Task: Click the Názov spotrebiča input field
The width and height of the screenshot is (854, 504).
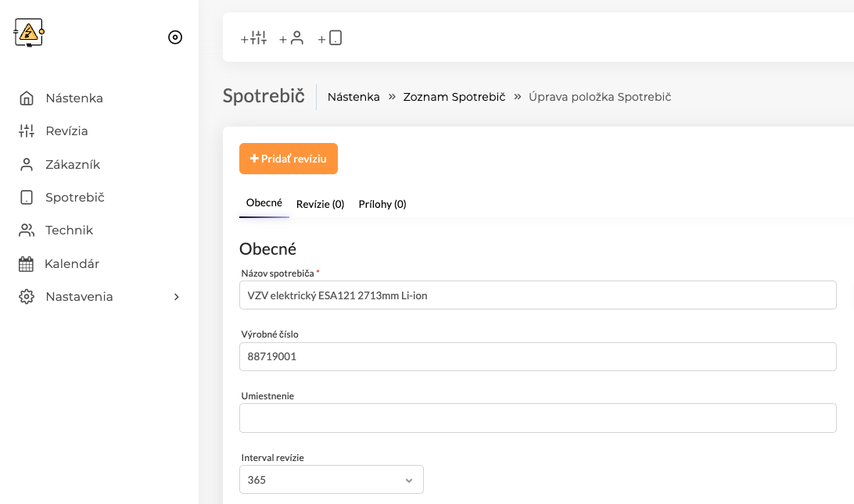Action: pos(537,295)
